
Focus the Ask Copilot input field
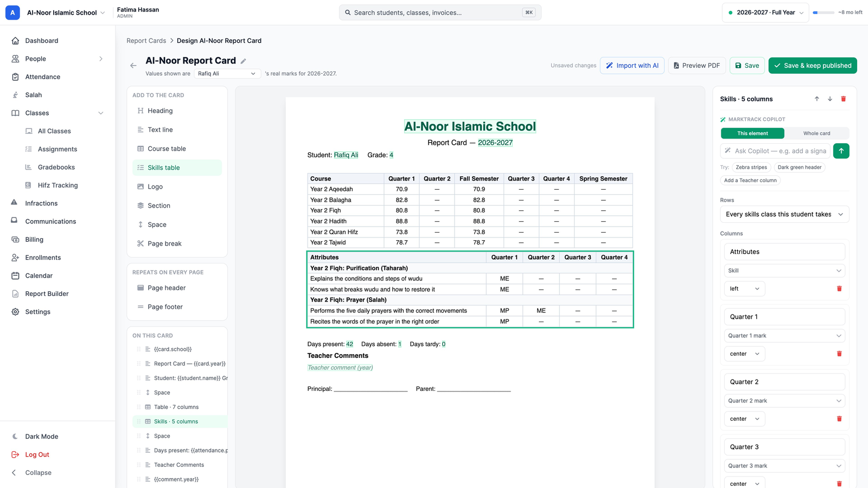[x=775, y=151]
